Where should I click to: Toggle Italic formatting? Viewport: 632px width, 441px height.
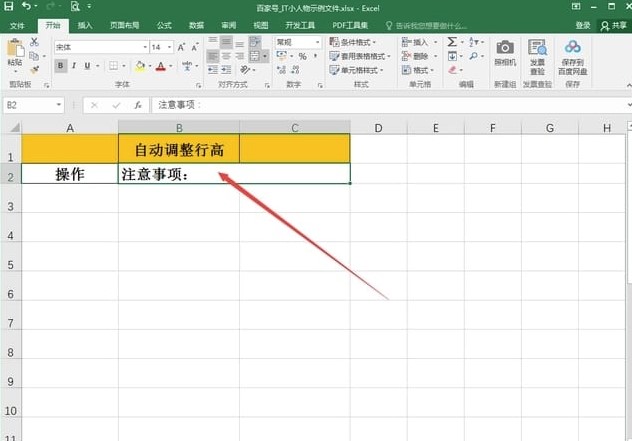click(x=75, y=66)
